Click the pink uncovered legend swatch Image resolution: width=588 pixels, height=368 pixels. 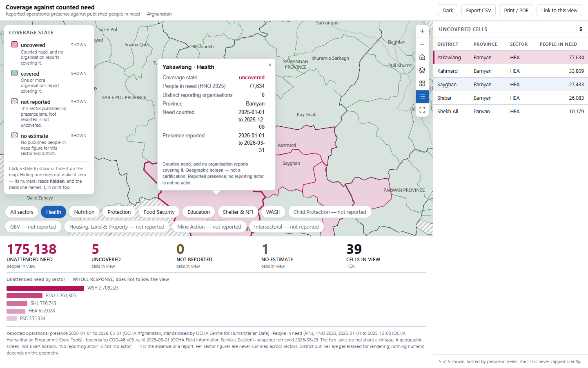click(x=14, y=45)
